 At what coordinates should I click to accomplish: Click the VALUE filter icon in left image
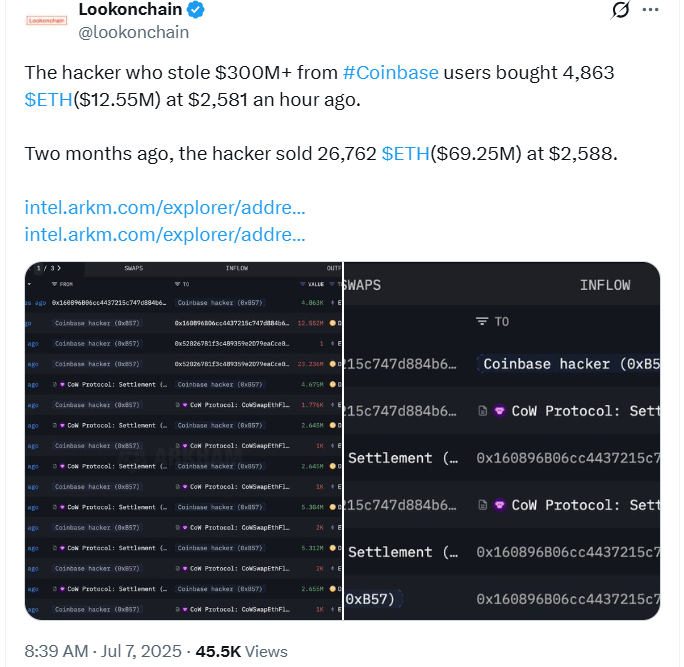[303, 284]
